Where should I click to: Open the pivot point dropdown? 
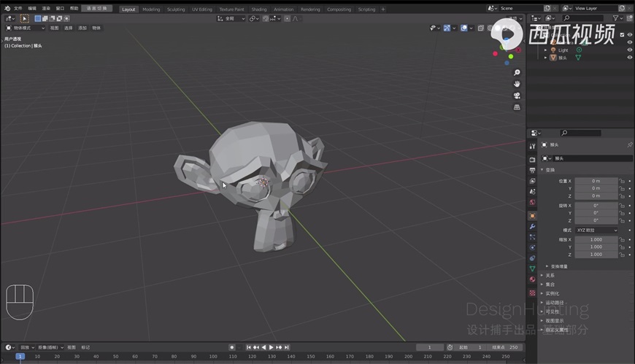coord(254,18)
